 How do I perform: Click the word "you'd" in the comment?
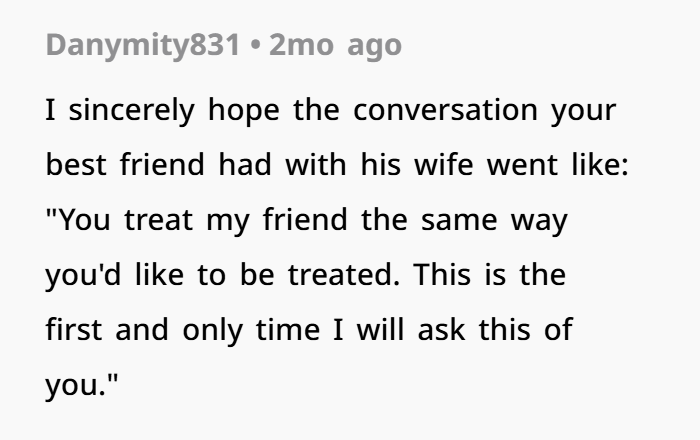(x=83, y=275)
